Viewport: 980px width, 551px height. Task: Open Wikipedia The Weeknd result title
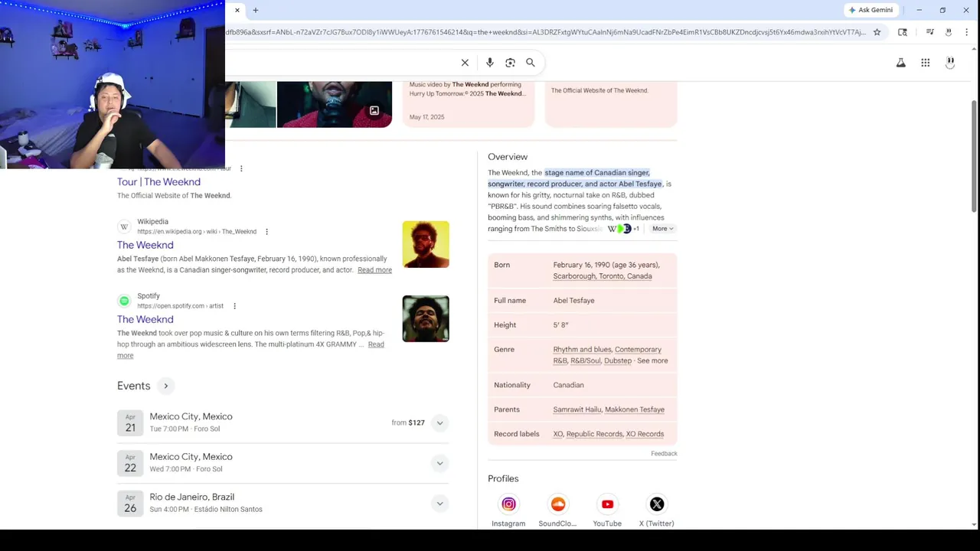[145, 245]
